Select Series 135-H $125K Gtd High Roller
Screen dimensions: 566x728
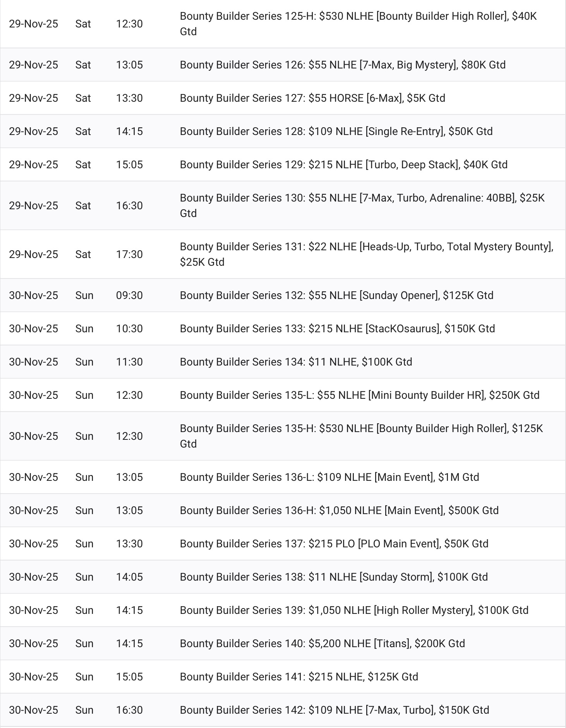(361, 429)
